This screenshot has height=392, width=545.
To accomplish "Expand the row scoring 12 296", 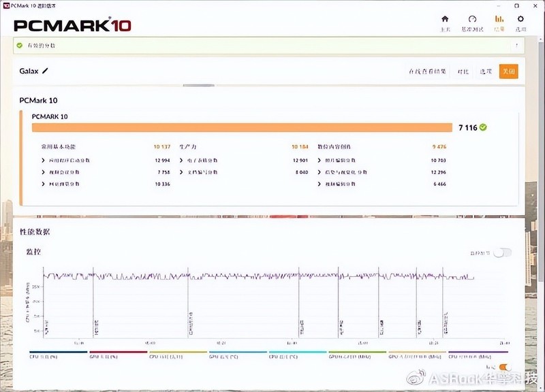I will (319, 172).
